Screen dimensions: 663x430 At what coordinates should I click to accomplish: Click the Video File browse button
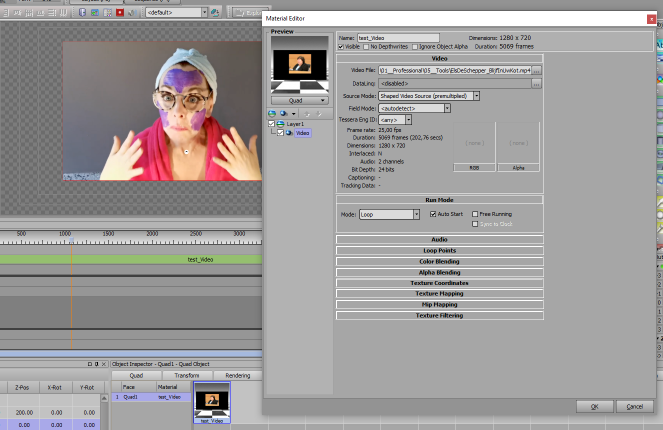536,71
